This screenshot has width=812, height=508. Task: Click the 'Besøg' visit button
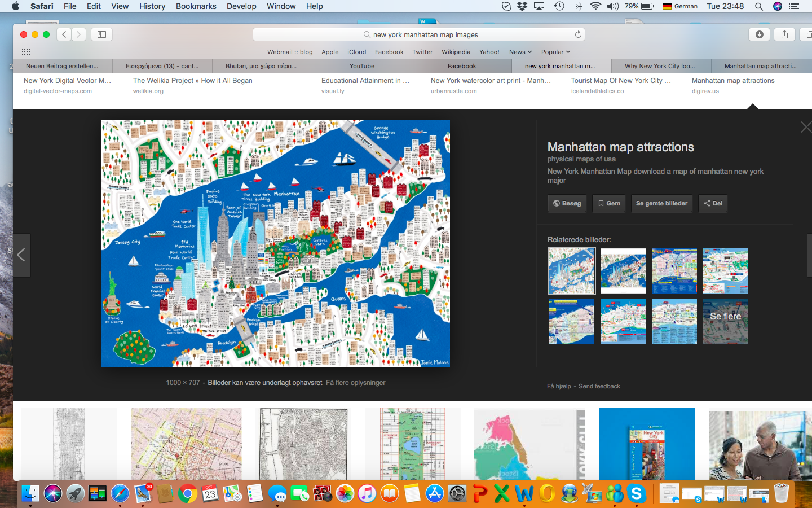click(x=567, y=203)
